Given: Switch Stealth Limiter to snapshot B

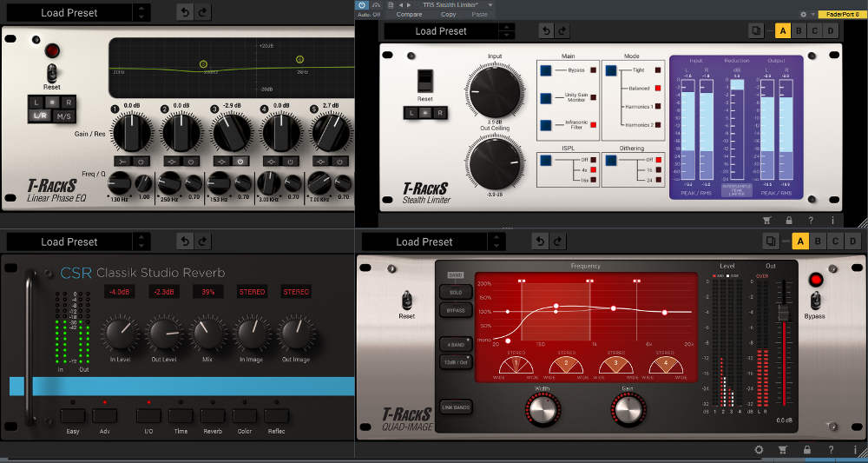Looking at the screenshot, I should 799,31.
